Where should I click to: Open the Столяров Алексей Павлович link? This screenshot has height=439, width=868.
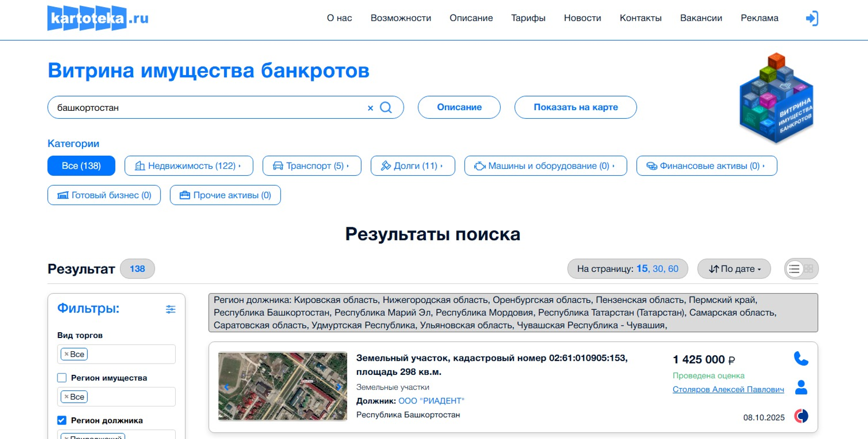pyautogui.click(x=728, y=390)
